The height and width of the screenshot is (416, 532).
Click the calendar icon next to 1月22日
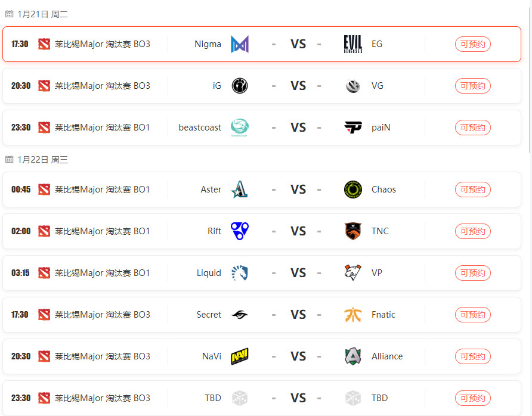(x=8, y=160)
